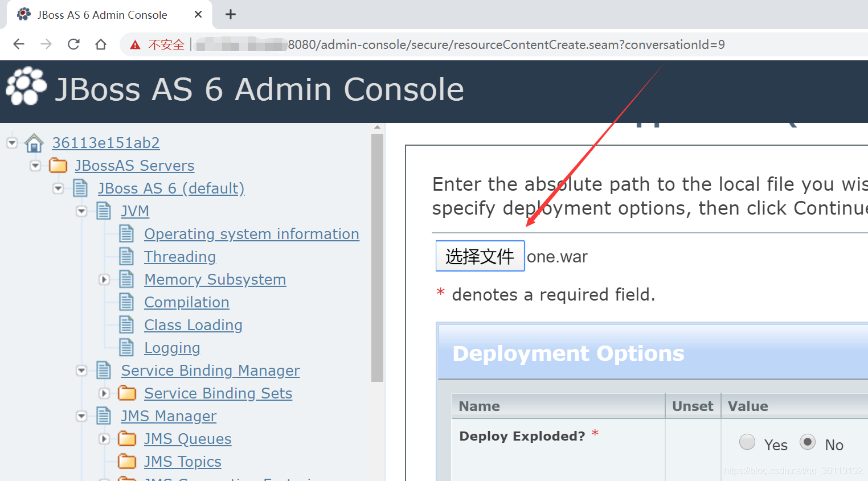Click the browser back arrow

coord(19,44)
